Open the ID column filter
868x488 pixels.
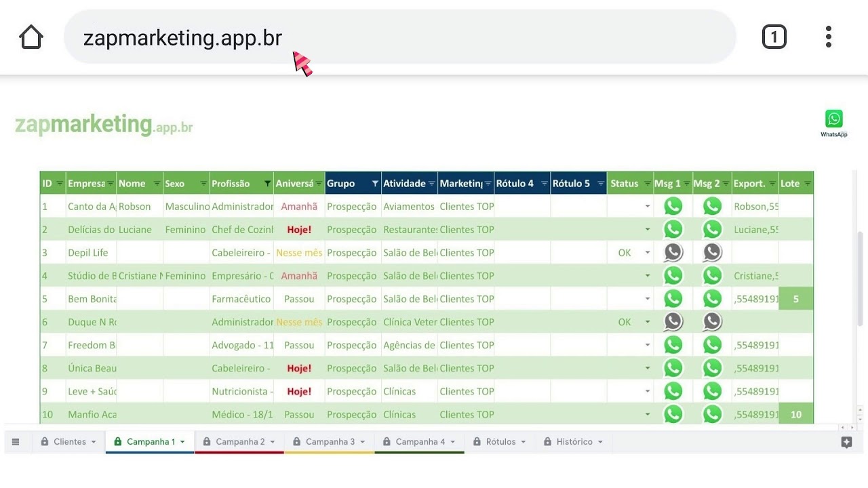pyautogui.click(x=60, y=184)
